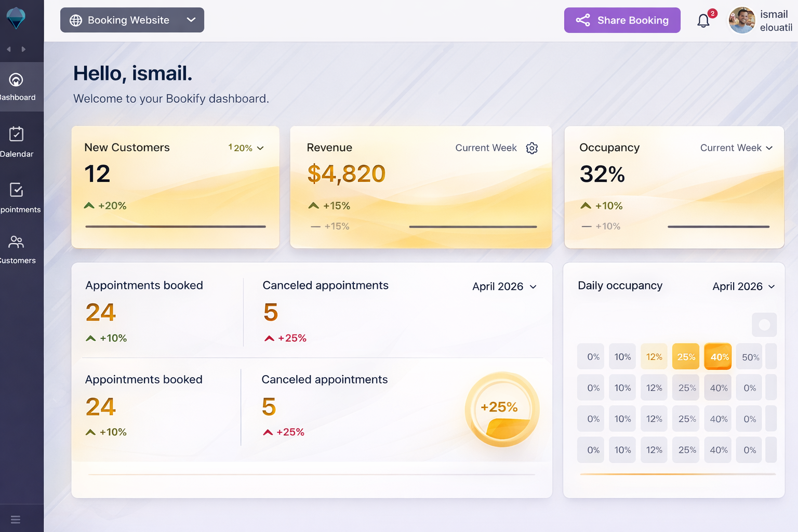Image resolution: width=798 pixels, height=532 pixels.
Task: Open the ismail elouatil profile avatar
Action: point(742,20)
